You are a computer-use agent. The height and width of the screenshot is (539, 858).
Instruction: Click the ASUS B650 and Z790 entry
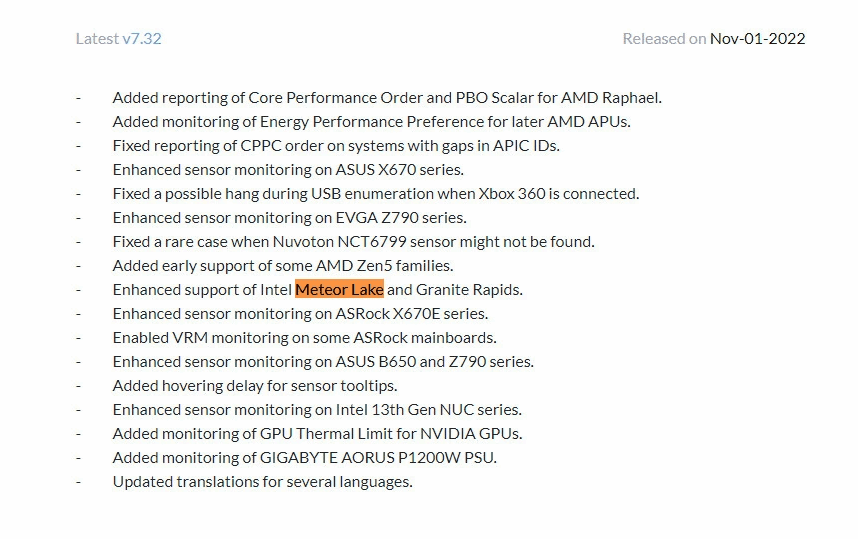323,362
